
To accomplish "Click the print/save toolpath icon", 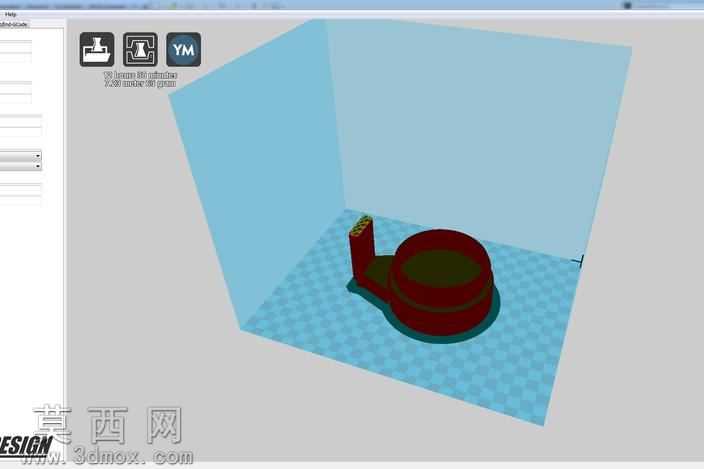I will 140,49.
